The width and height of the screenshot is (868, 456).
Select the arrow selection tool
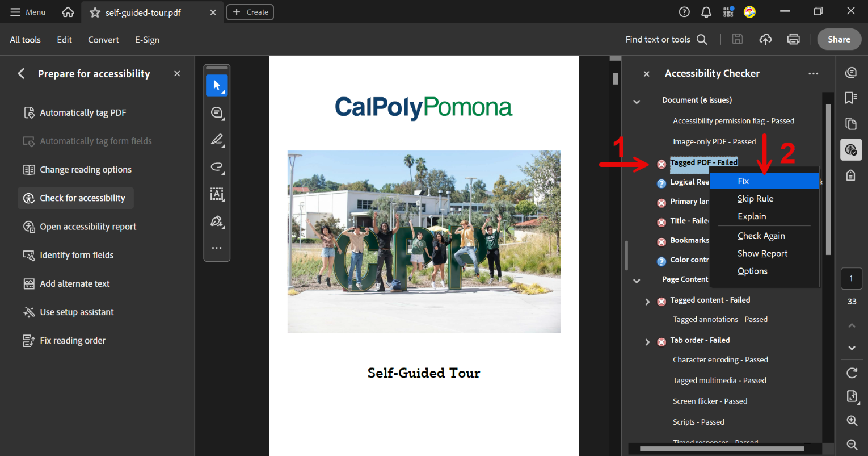pyautogui.click(x=217, y=85)
